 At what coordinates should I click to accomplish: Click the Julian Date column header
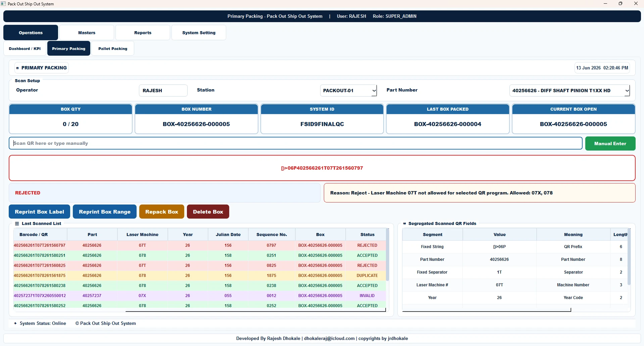[228, 235]
